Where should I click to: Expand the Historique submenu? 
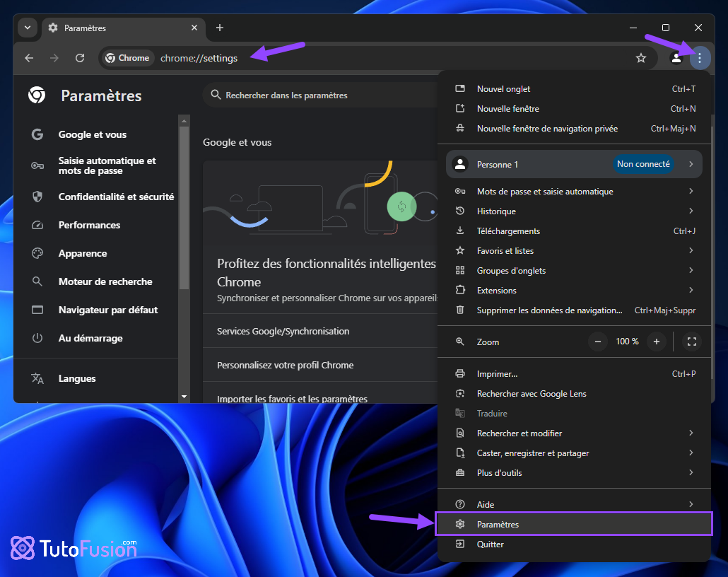[574, 211]
